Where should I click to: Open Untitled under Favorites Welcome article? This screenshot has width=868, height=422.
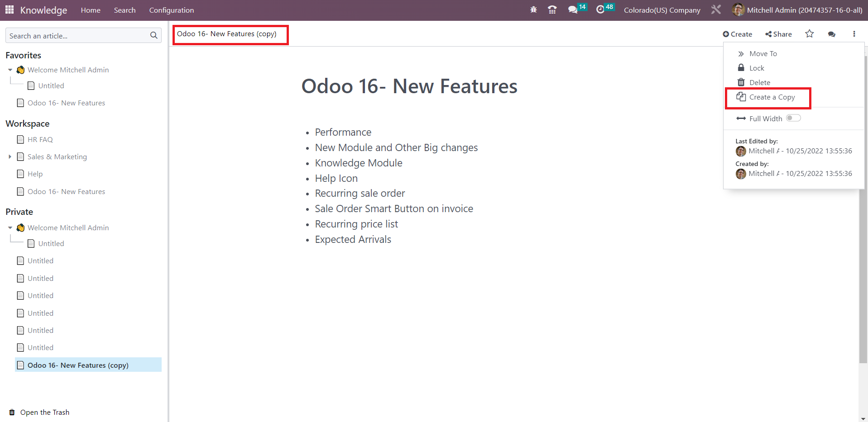coord(51,85)
